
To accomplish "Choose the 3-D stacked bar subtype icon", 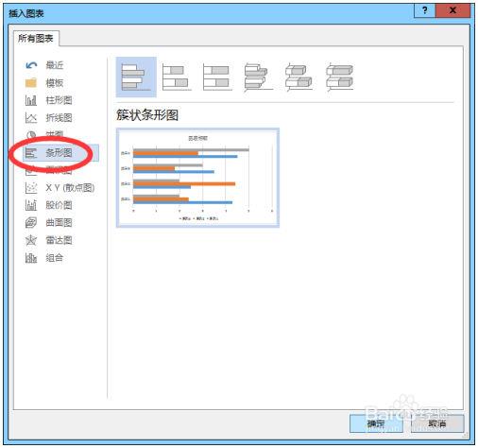I will [299, 78].
